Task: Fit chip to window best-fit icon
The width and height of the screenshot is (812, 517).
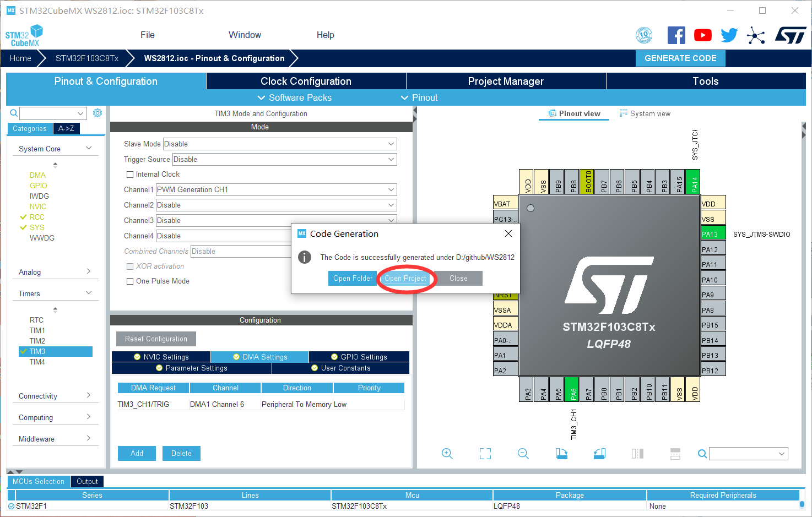Action: click(485, 454)
